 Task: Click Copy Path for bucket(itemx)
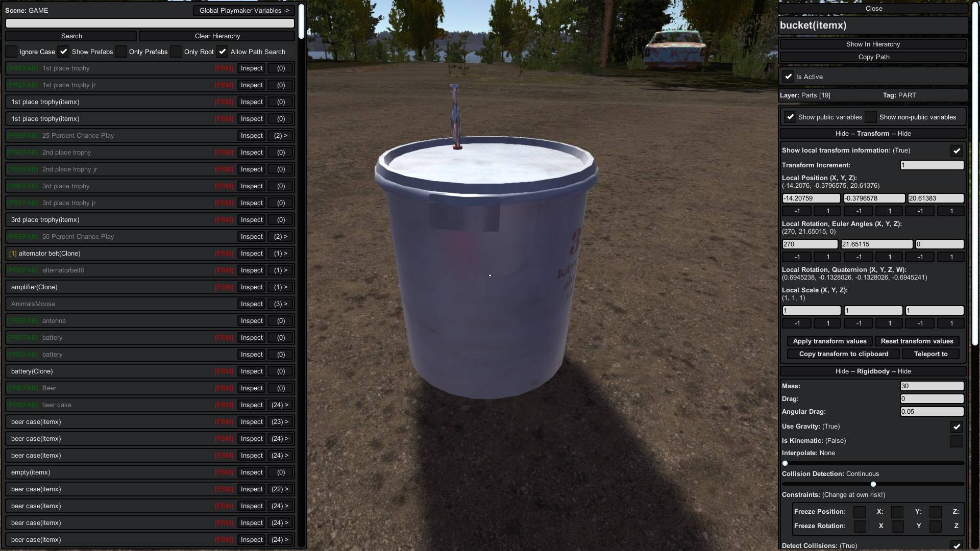tap(873, 57)
